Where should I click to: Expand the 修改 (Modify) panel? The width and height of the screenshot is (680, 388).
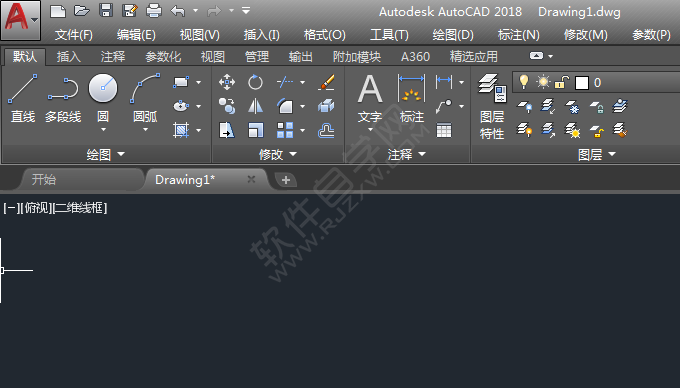click(278, 154)
